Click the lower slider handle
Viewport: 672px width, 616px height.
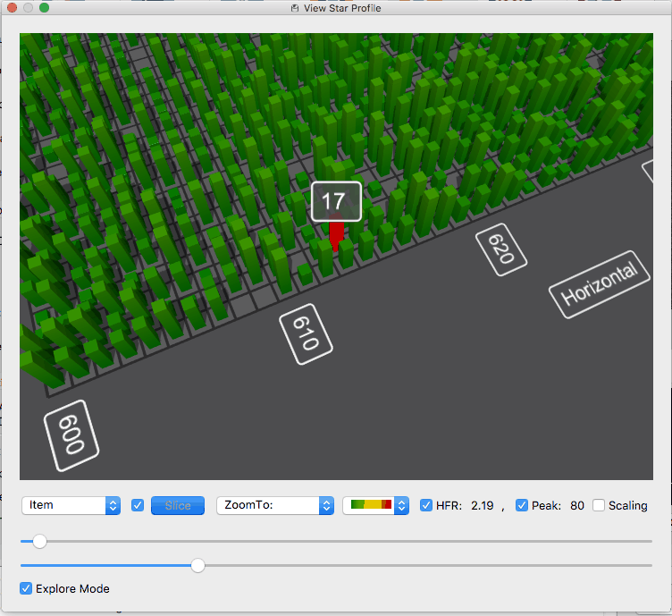pos(197,565)
